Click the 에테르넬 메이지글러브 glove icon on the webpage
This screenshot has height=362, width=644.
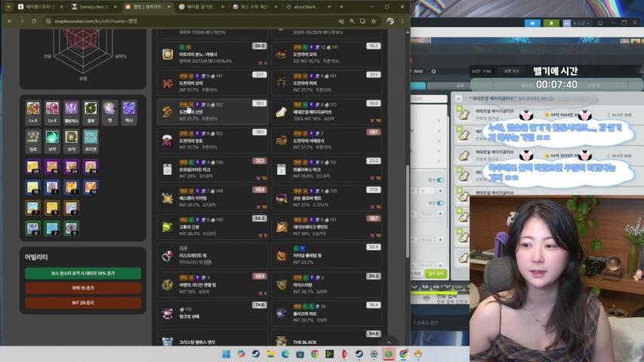pyautogui.click(x=282, y=112)
